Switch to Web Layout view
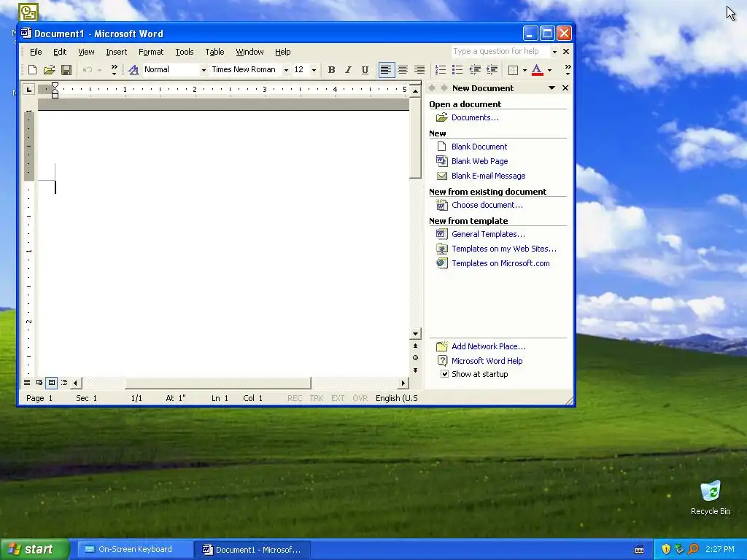This screenshot has height=560, width=747. 39,382
